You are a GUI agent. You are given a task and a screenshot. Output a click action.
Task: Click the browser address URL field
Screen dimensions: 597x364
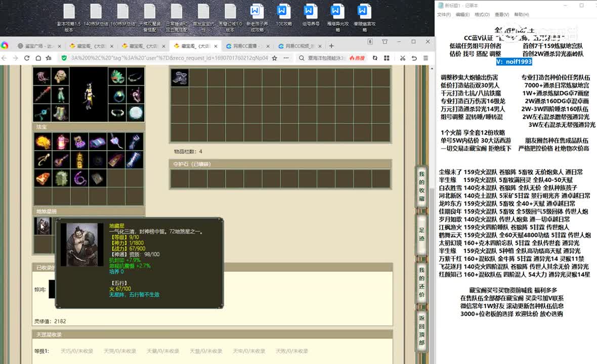pyautogui.click(x=169, y=58)
